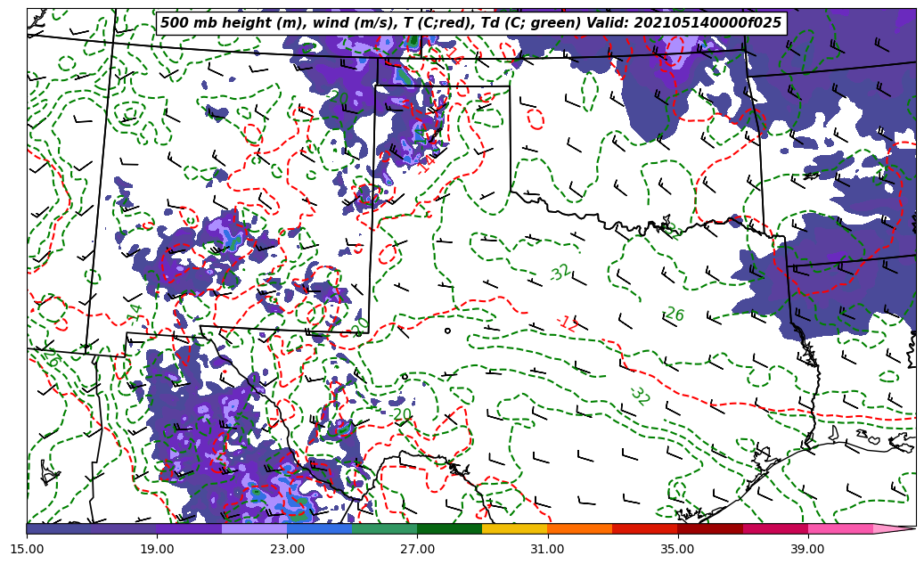Click the plot title text at top

tap(470, 23)
